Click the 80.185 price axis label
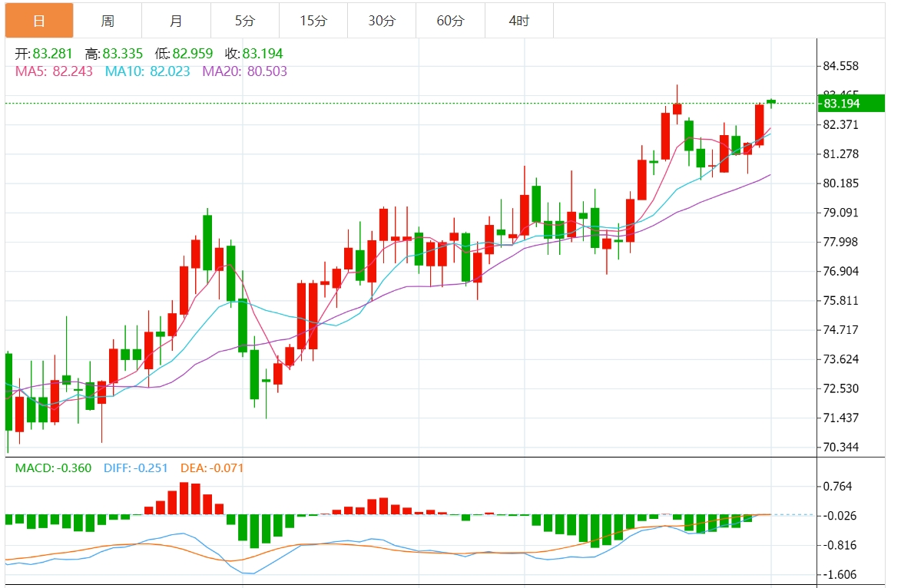The height and width of the screenshot is (588, 901). click(x=840, y=183)
